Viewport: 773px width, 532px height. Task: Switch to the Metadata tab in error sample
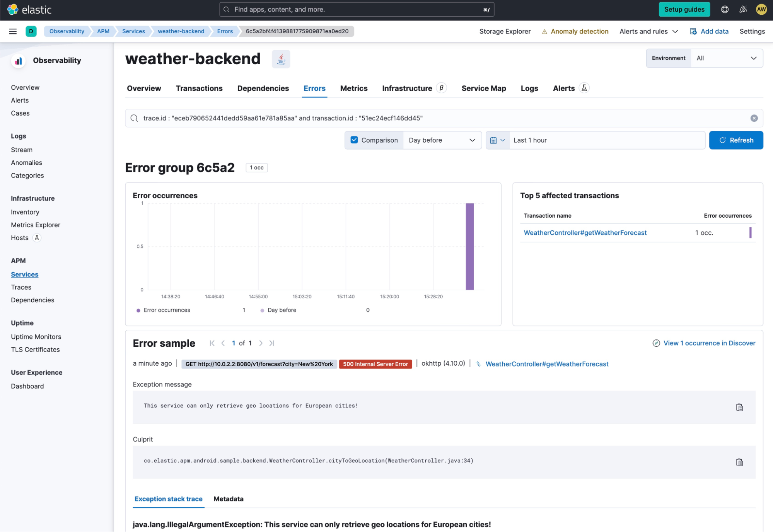tap(229, 498)
